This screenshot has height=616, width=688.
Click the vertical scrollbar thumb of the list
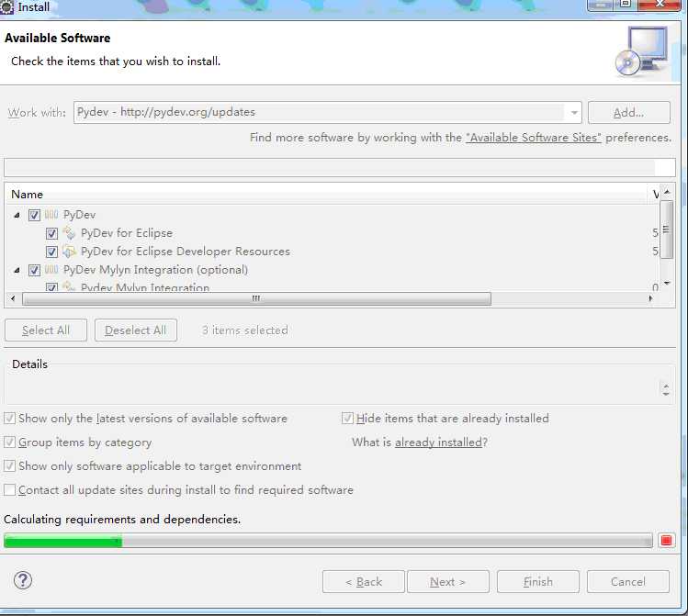(667, 230)
